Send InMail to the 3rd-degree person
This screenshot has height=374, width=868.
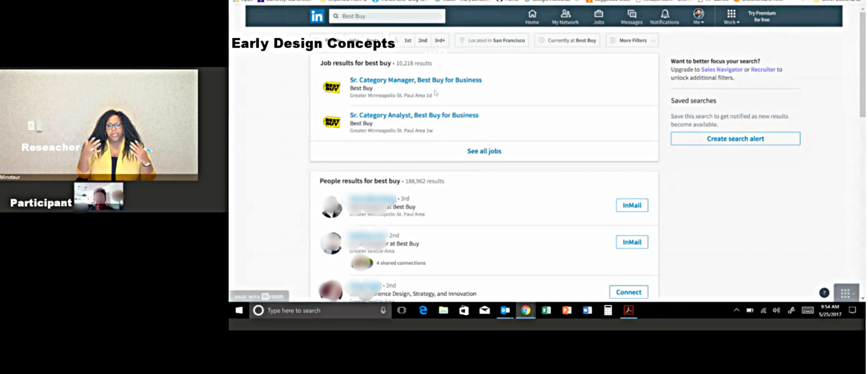click(632, 205)
